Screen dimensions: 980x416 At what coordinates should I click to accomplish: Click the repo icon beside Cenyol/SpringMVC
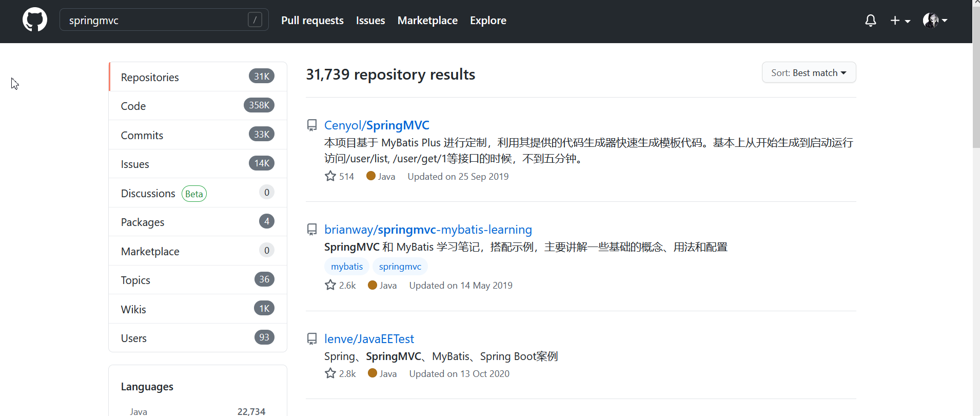click(312, 125)
